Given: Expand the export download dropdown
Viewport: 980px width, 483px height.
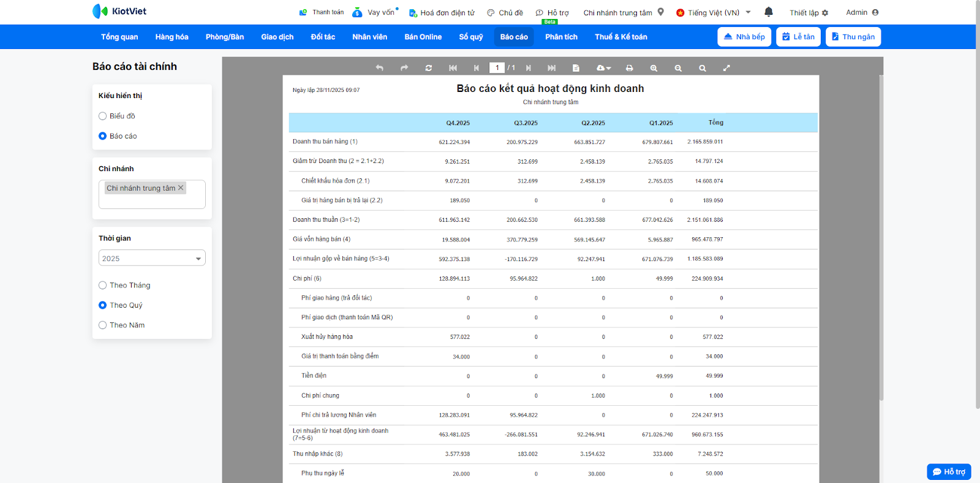Looking at the screenshot, I should coord(603,68).
